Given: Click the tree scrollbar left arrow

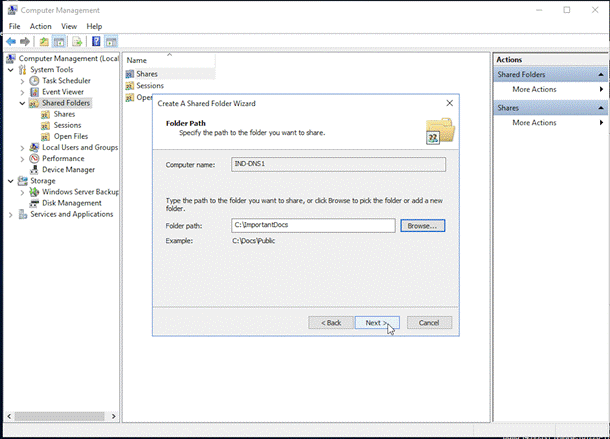Looking at the screenshot, I should click(x=9, y=416).
